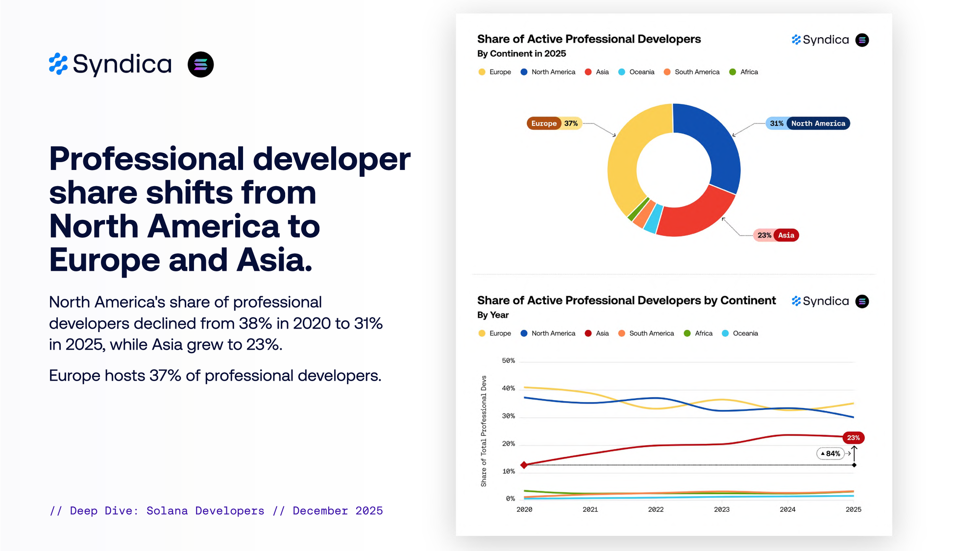Click Syndica logo in line chart header

click(820, 301)
